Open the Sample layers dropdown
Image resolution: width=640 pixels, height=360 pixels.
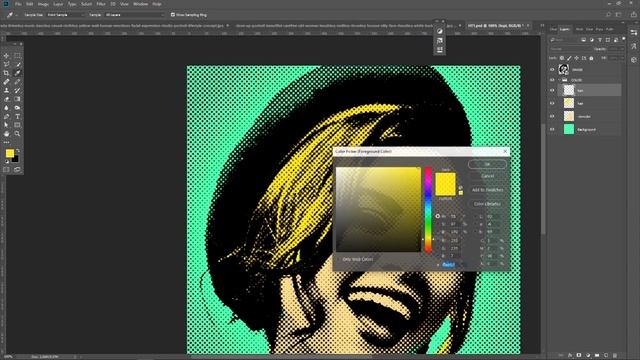[x=134, y=15]
